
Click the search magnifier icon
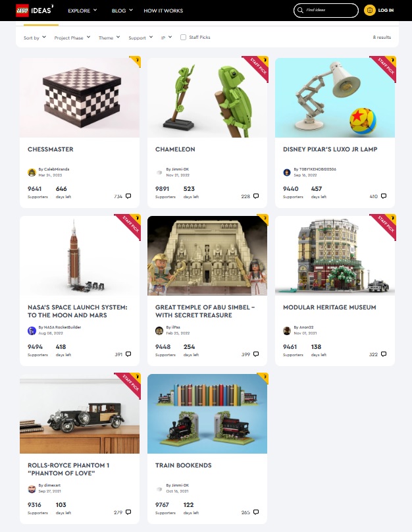300,10
